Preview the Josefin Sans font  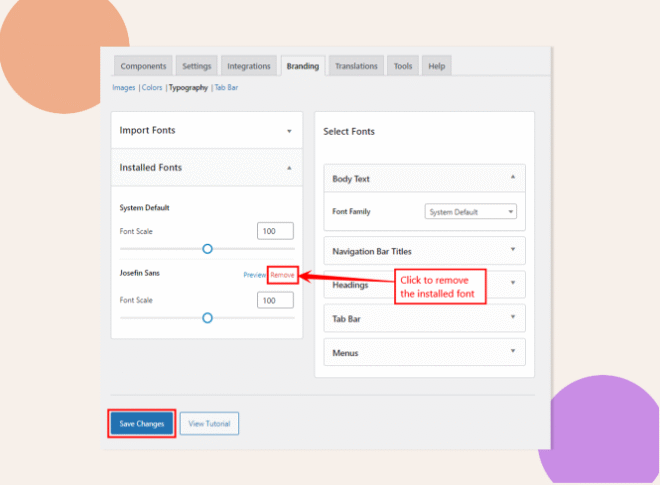tap(254, 275)
